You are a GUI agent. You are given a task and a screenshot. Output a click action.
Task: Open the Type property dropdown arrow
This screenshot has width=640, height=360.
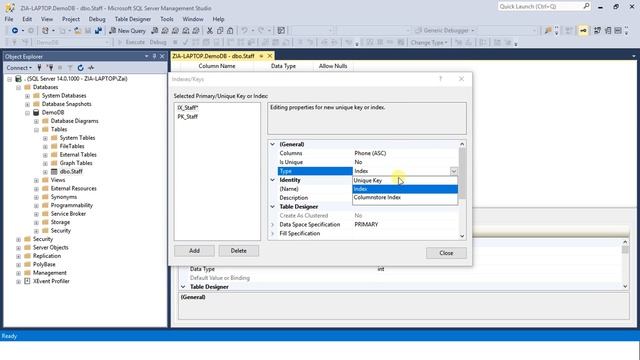(x=453, y=171)
